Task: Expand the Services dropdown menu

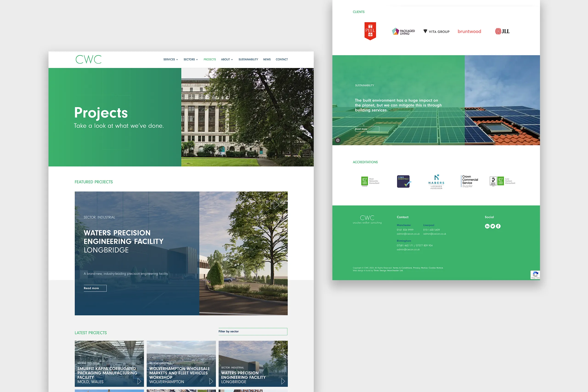Action: [x=170, y=59]
